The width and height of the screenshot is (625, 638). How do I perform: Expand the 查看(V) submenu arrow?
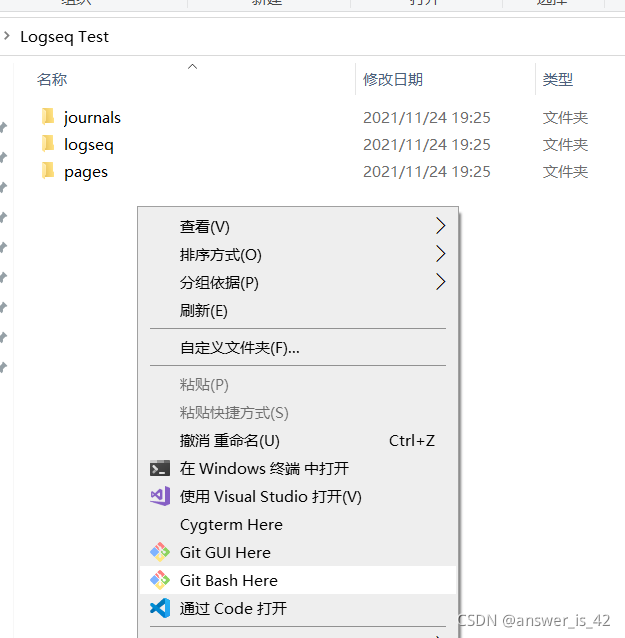441,226
